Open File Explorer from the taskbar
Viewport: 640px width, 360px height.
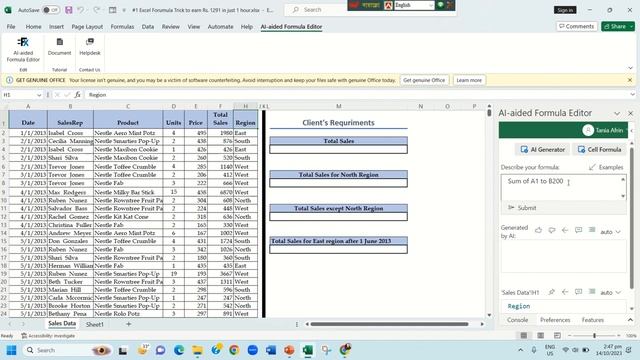pyautogui.click(x=198, y=350)
